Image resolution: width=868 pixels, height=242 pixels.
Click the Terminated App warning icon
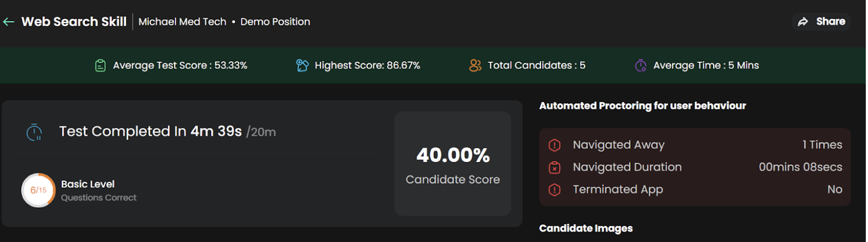[x=555, y=190]
